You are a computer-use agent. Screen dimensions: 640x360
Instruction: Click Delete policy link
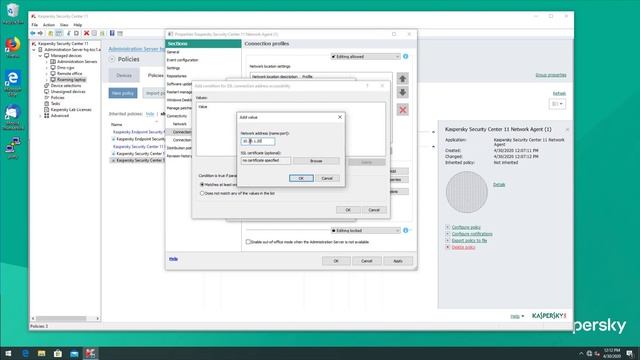pyautogui.click(x=463, y=247)
